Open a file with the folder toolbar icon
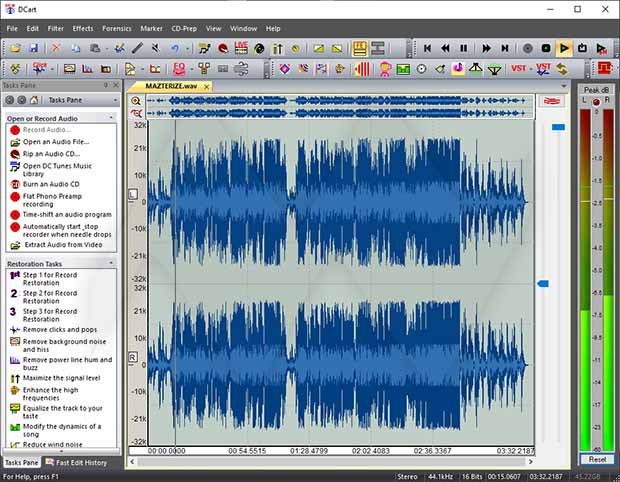Screen dimensions: 620x482 click(x=15, y=48)
